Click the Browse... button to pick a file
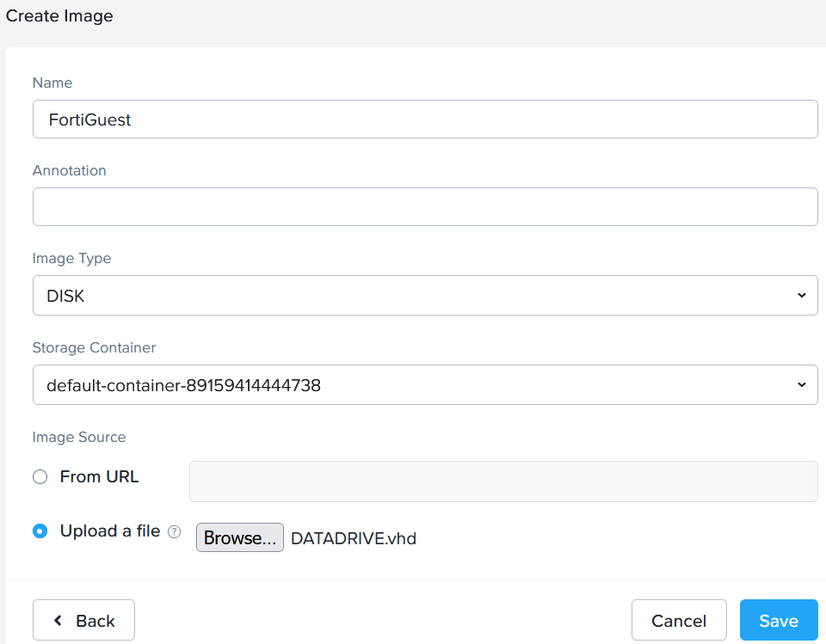826x644 pixels. pyautogui.click(x=239, y=537)
